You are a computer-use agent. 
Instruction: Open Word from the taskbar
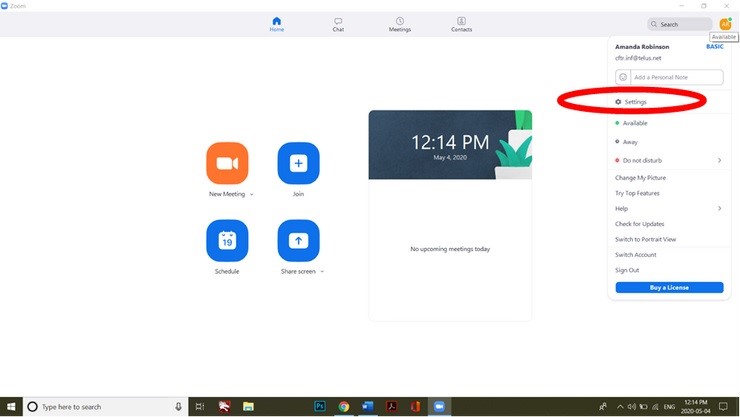pyautogui.click(x=367, y=407)
